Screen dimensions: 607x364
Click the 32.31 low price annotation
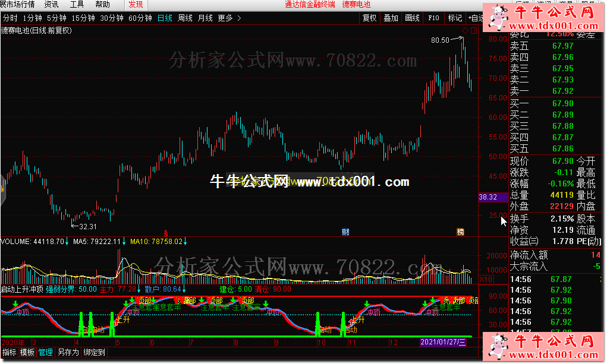87,227
